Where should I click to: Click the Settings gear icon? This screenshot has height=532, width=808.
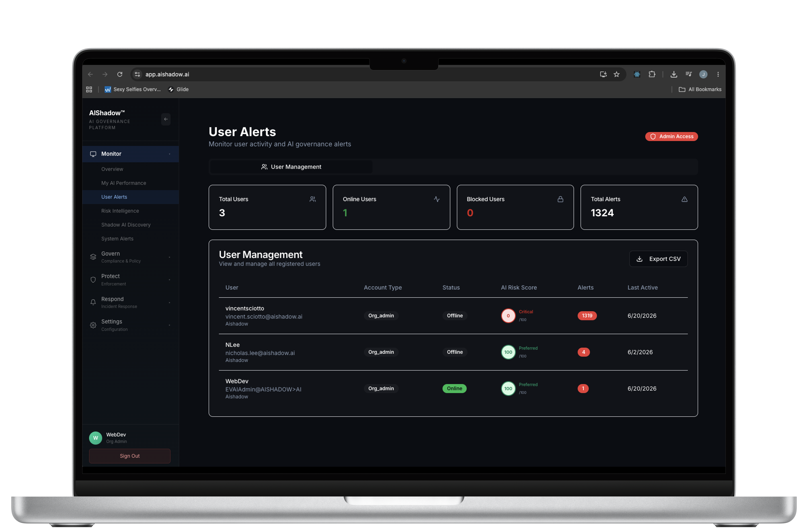click(93, 325)
